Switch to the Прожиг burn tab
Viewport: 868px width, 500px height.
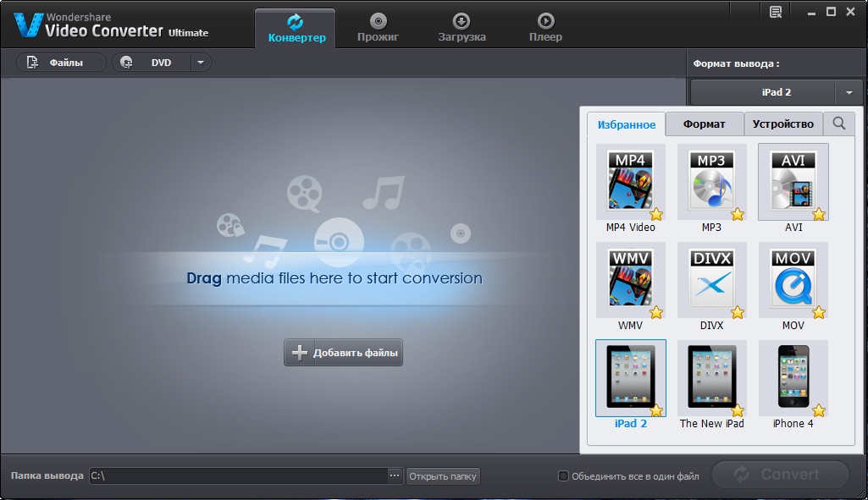click(378, 29)
